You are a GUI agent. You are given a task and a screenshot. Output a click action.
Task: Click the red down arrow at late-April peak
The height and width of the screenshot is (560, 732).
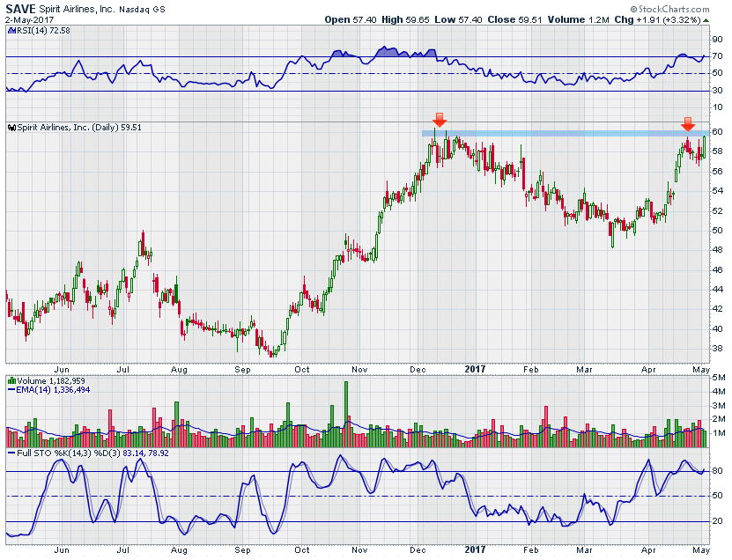688,124
